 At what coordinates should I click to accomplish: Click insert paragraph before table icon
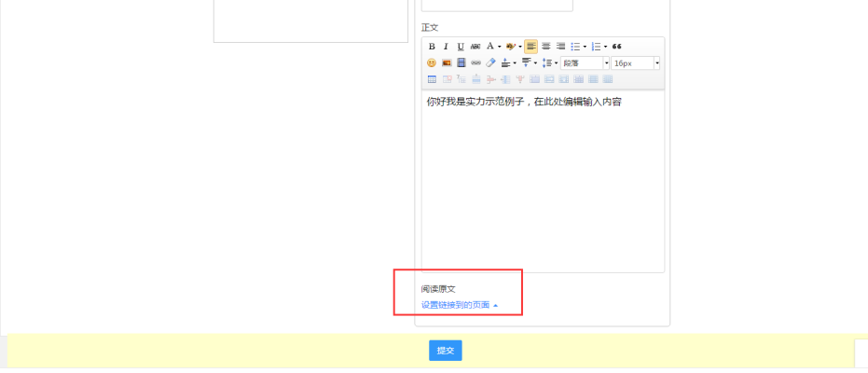coord(462,79)
